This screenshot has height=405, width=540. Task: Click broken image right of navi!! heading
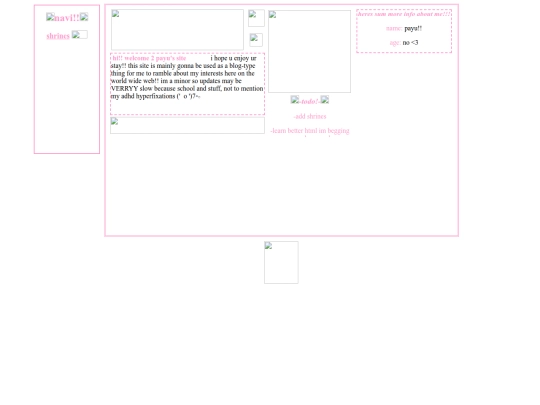click(84, 17)
